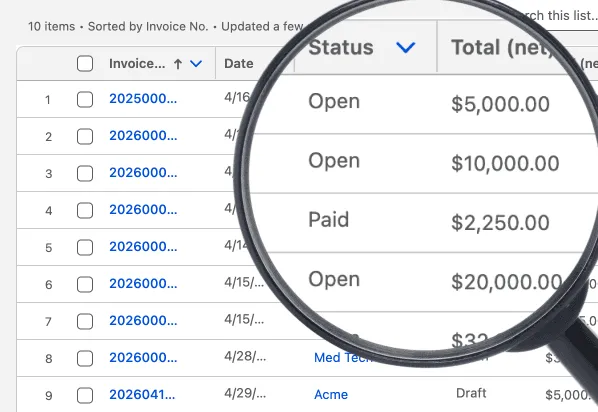Check the box for row 6
Image resolution: width=598 pixels, height=412 pixels.
point(85,285)
